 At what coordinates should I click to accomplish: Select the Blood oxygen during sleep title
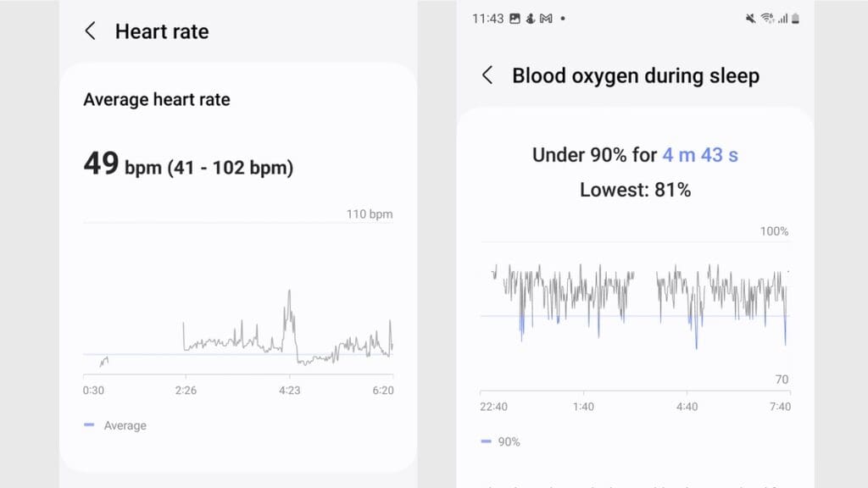[636, 75]
